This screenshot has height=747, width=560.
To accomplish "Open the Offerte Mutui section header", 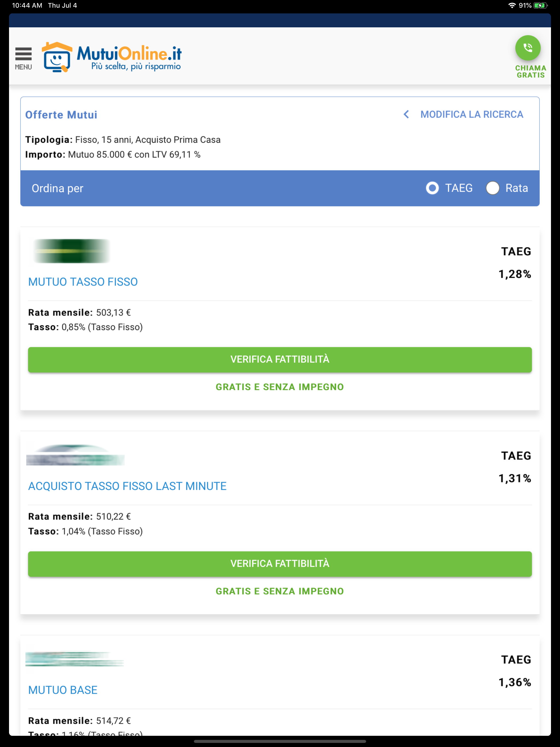I will pyautogui.click(x=62, y=115).
